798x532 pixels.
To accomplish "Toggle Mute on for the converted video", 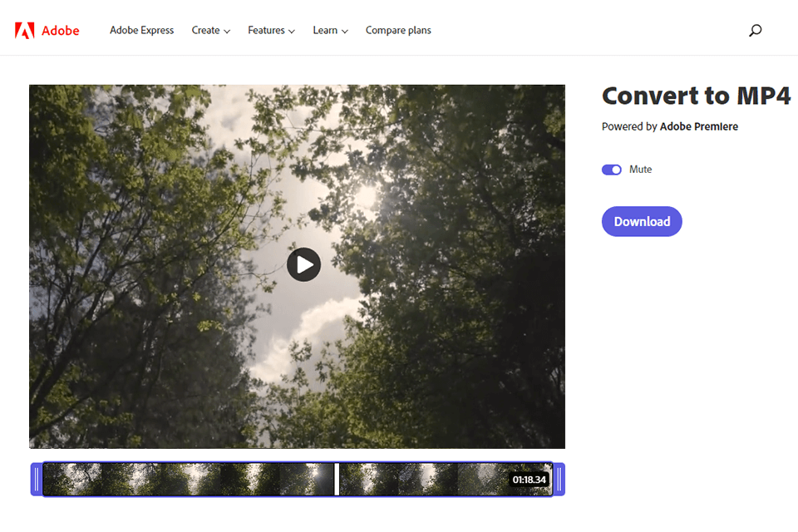I will tap(611, 169).
